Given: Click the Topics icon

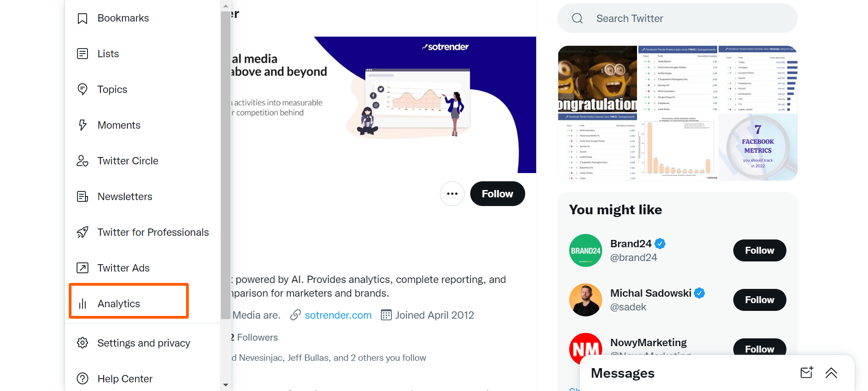Looking at the screenshot, I should point(82,89).
